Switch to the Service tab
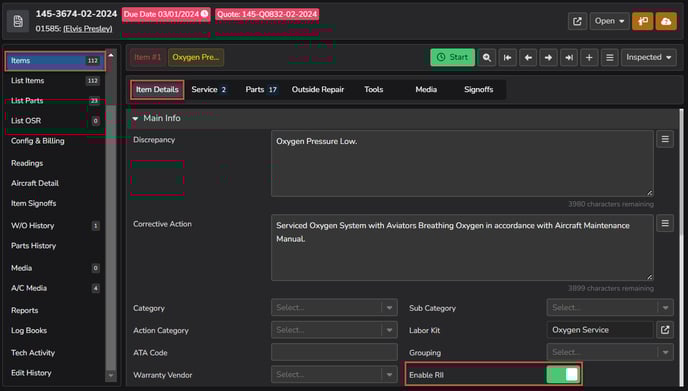This screenshot has height=391, width=688. click(209, 90)
